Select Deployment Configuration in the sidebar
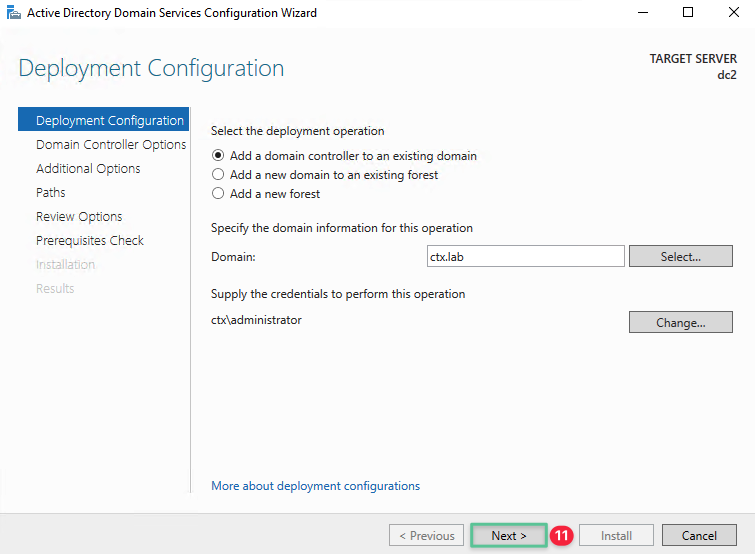The image size is (755, 554). click(x=109, y=121)
